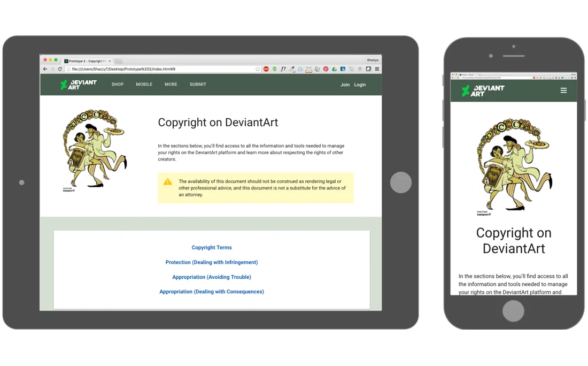Click the yellow attorney disclaimer notice text
This screenshot has width=588, height=366.
click(262, 188)
